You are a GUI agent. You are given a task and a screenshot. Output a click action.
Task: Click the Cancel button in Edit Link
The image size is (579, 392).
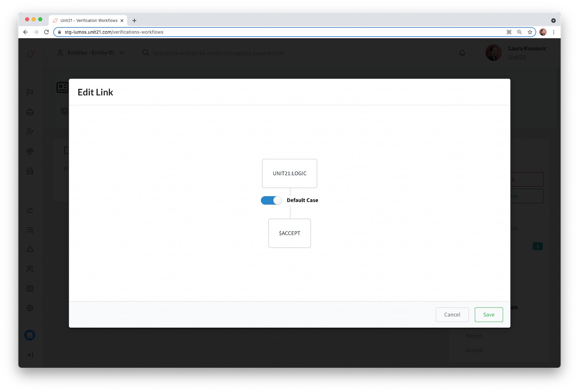tap(452, 315)
